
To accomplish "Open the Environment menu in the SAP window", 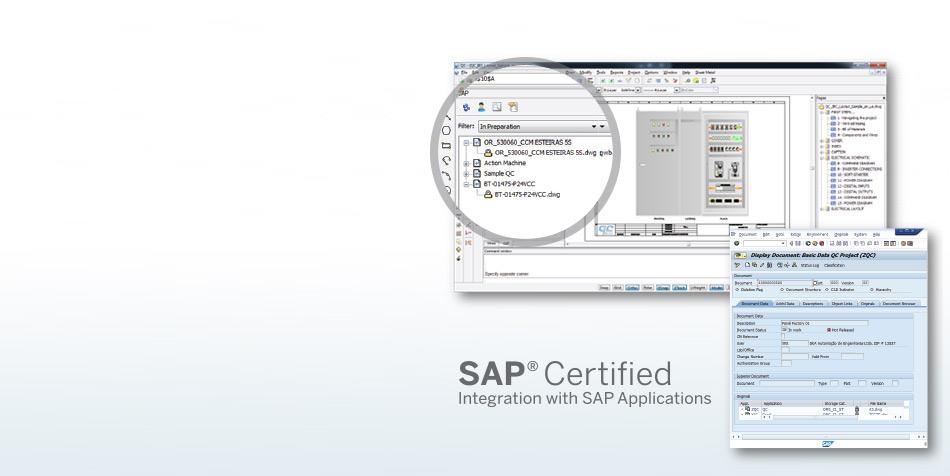I will point(817,234).
